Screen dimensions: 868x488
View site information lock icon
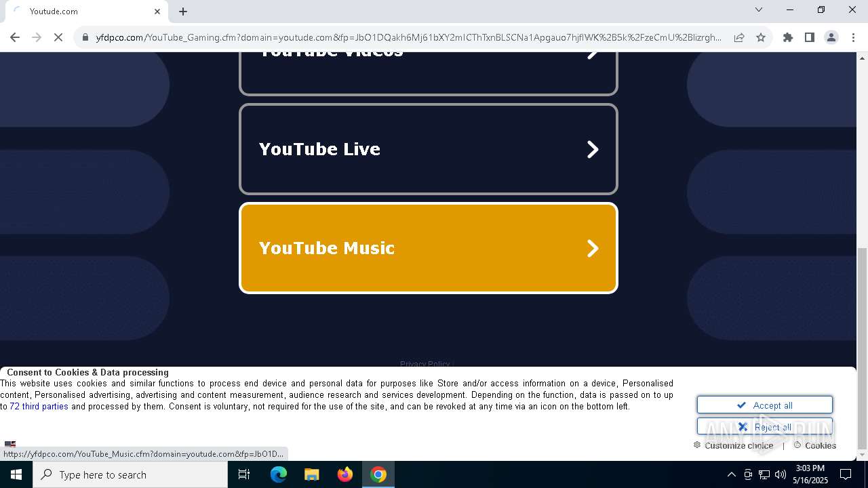85,38
